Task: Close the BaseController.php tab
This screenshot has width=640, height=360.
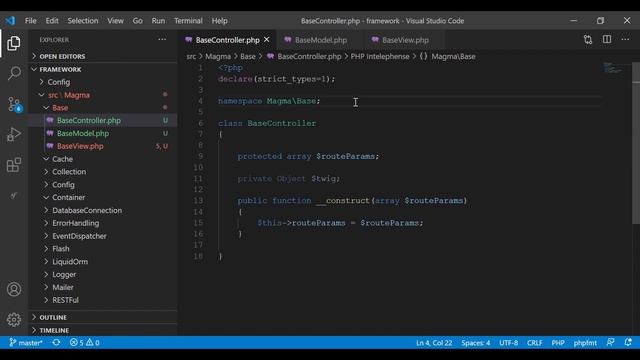Action: pyautogui.click(x=267, y=40)
